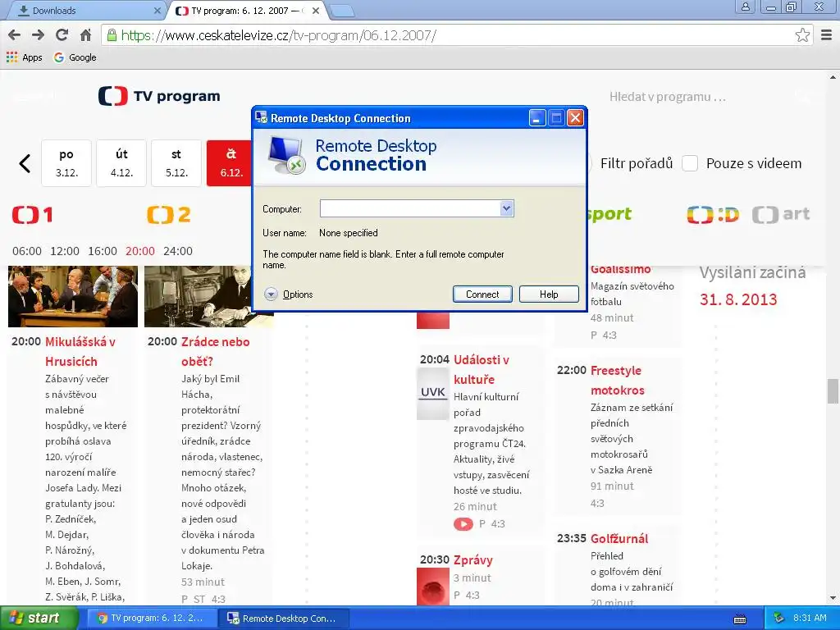Click the ČT TV program logo
The height and width of the screenshot is (630, 840).
159,96
